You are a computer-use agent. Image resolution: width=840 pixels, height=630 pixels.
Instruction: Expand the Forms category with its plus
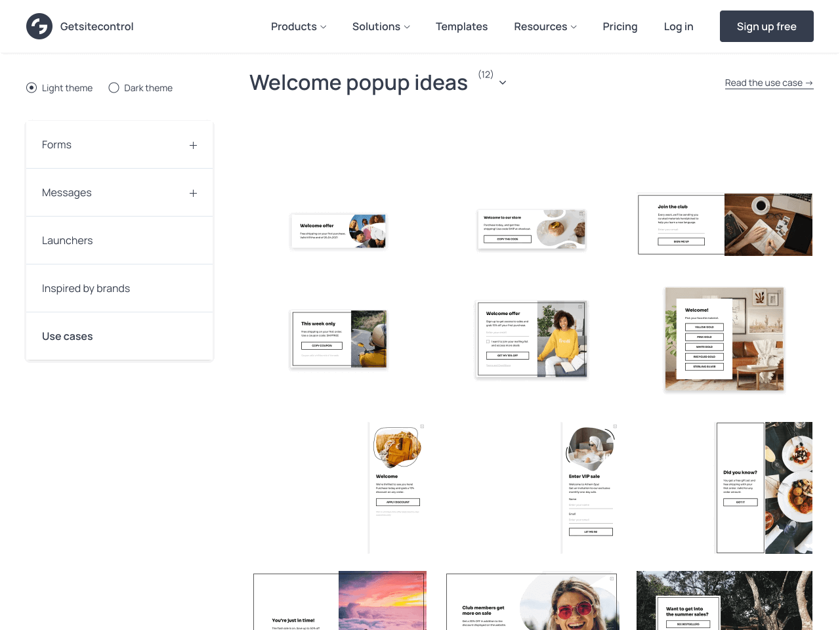(193, 145)
